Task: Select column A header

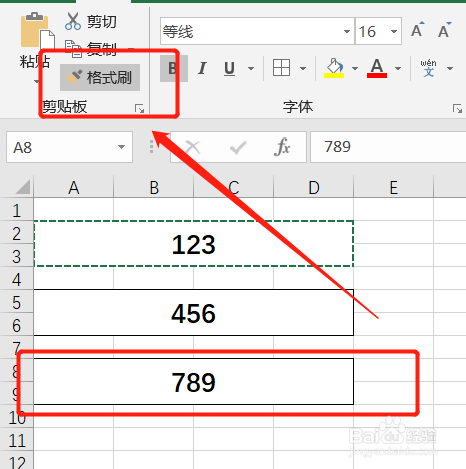Action: click(x=74, y=187)
